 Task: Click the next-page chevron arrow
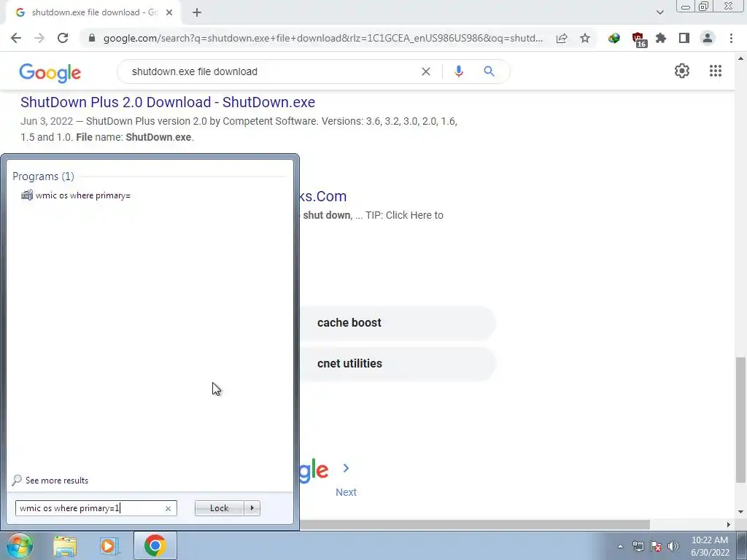tap(346, 469)
